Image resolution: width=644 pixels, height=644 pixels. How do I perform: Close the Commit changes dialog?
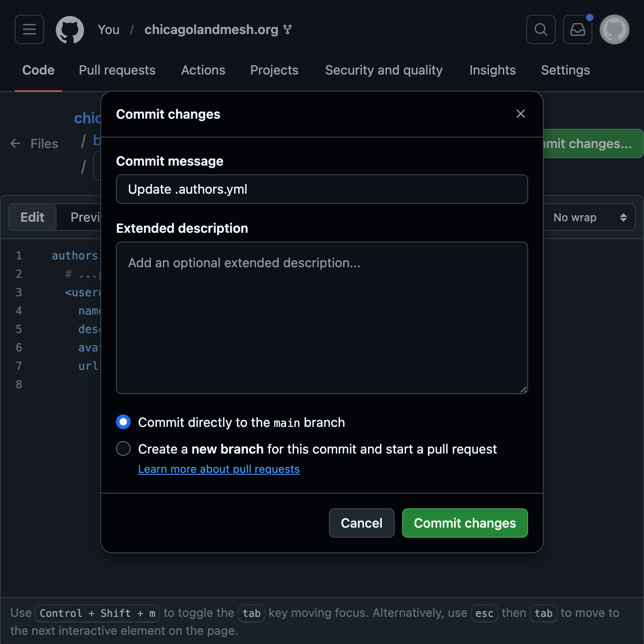point(520,114)
